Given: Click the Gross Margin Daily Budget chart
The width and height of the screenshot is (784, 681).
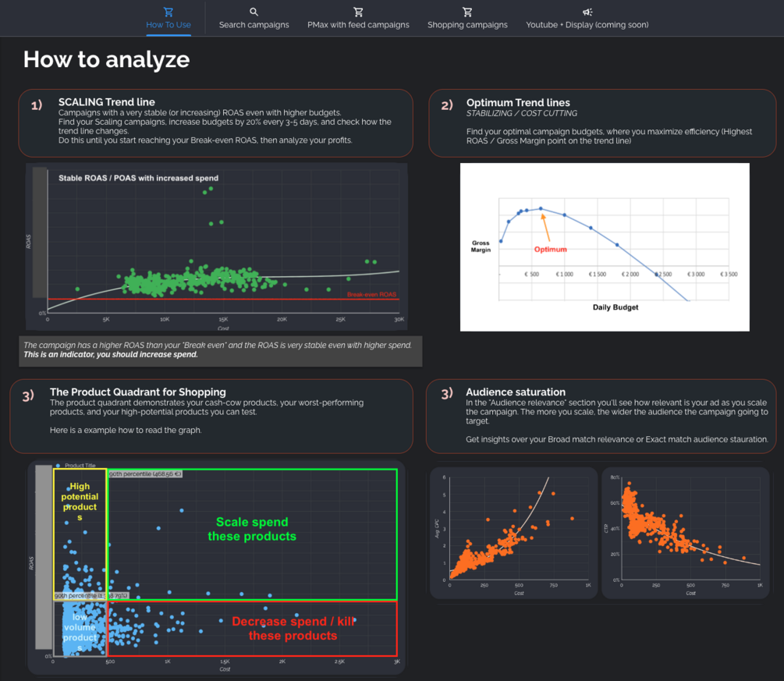Looking at the screenshot, I should 605,247.
